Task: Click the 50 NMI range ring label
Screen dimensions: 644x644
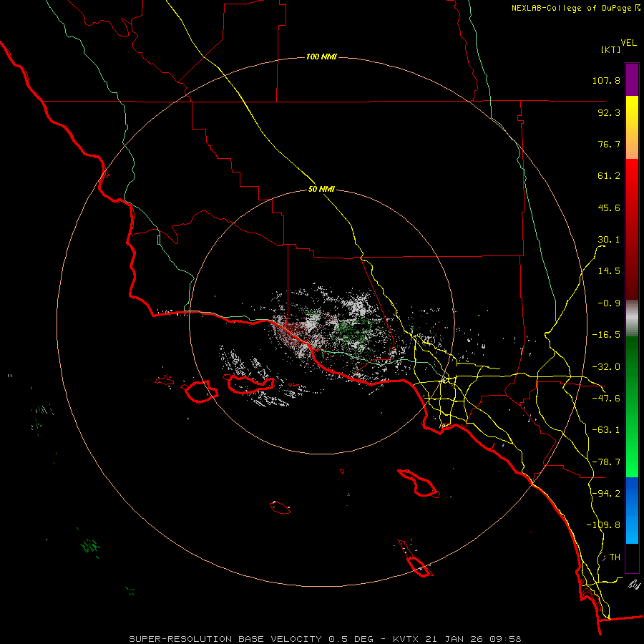Action: click(321, 190)
